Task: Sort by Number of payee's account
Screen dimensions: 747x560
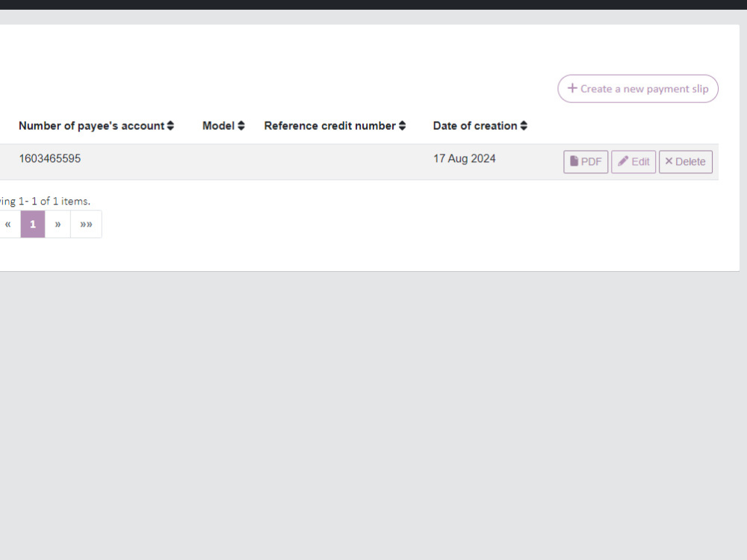Action: (96, 125)
